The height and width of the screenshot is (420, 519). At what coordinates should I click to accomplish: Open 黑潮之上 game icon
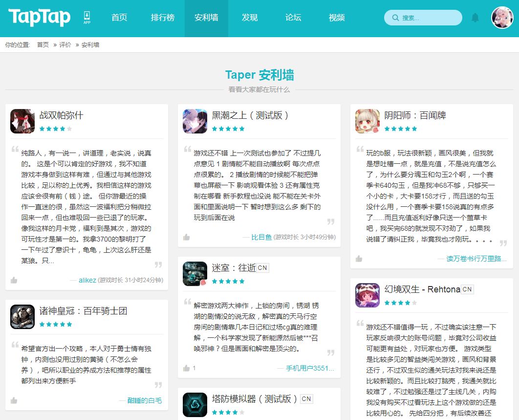click(195, 121)
